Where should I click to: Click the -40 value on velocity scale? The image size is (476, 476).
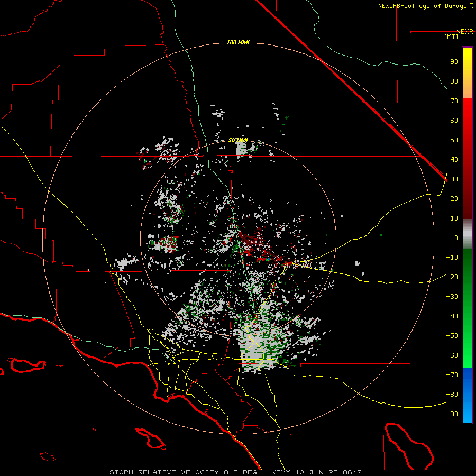click(452, 316)
